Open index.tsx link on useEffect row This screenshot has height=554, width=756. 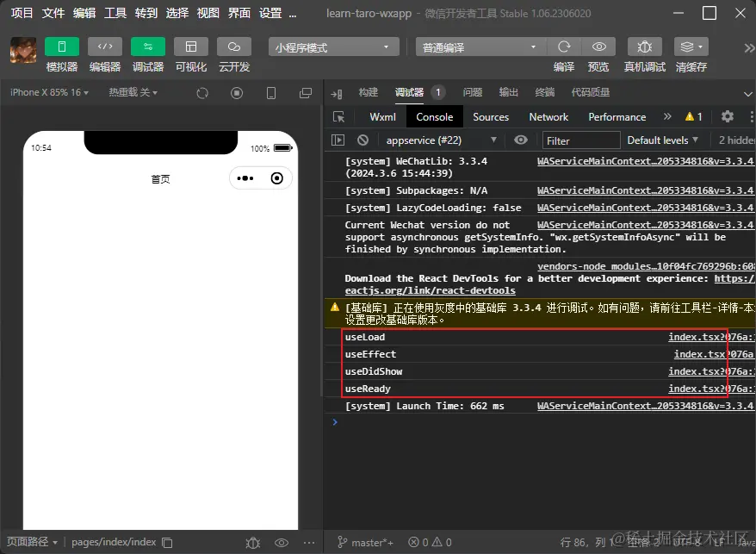(714, 354)
